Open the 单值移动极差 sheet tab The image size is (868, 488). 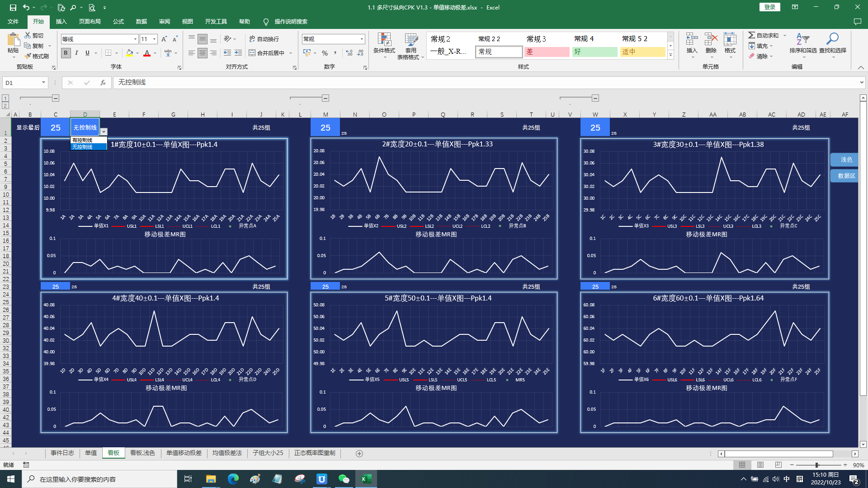pos(184,453)
